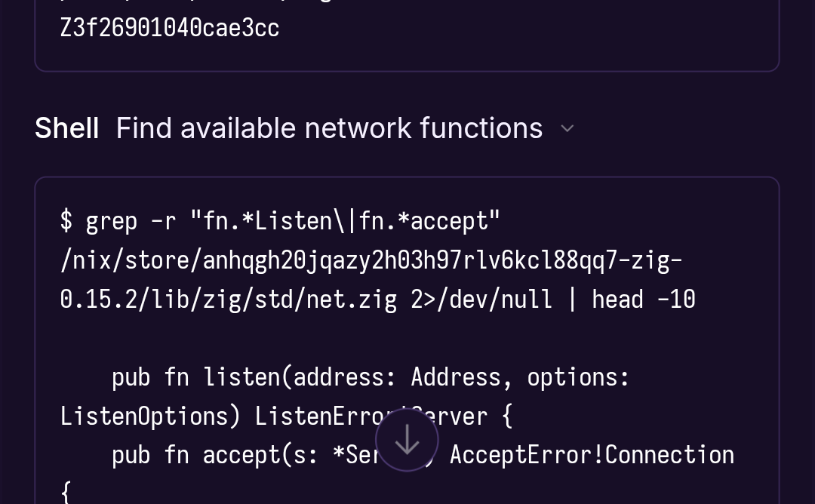
Task: Click the options: parameter text
Action: (x=578, y=376)
